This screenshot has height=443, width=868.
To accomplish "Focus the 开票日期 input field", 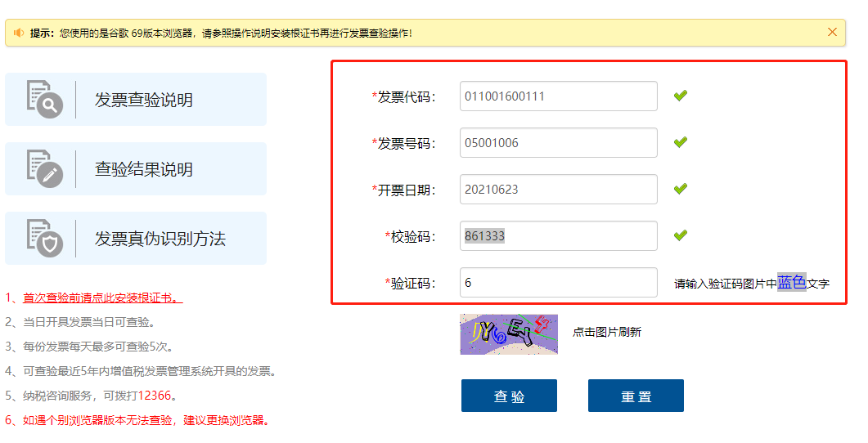I will pos(558,189).
